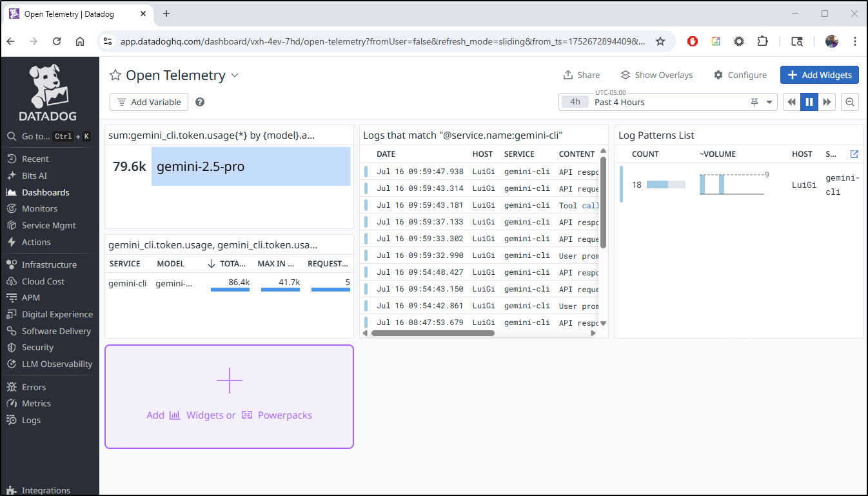This screenshot has height=496, width=868.
Task: Open the template variable help question icon
Action: click(x=200, y=102)
